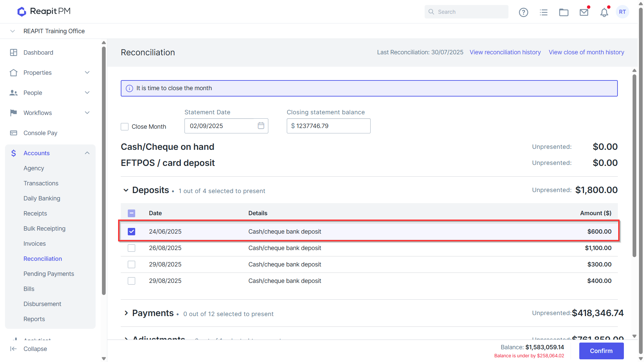Tick the Close Month checkbox
Viewport: 644px width, 362px height.
click(x=124, y=127)
